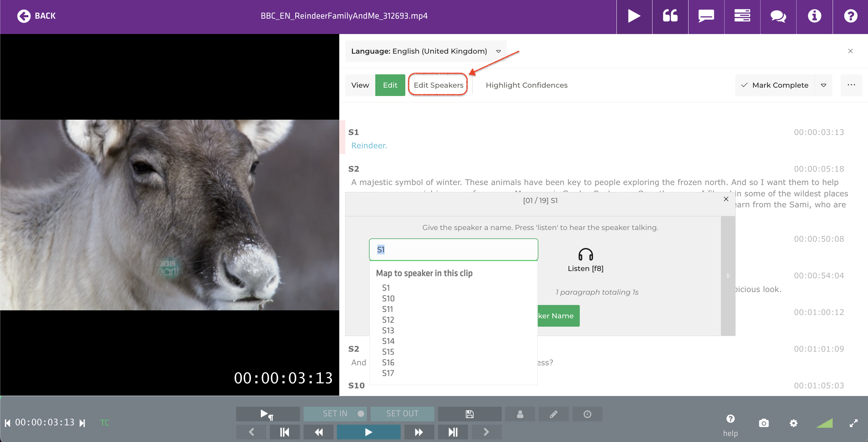Viewport: 868px width, 442px height.
Task: Click the pencil edit icon
Action: [x=553, y=414]
